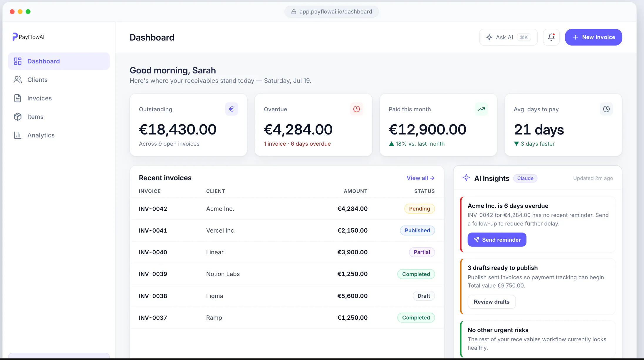Click the client name Figma
Viewport: 644px width, 360px height.
coord(215,296)
